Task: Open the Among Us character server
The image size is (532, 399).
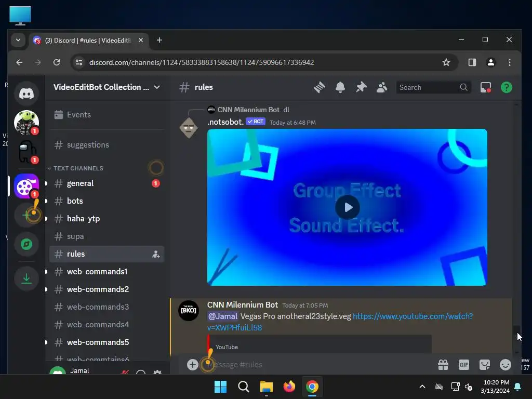Action: click(26, 152)
